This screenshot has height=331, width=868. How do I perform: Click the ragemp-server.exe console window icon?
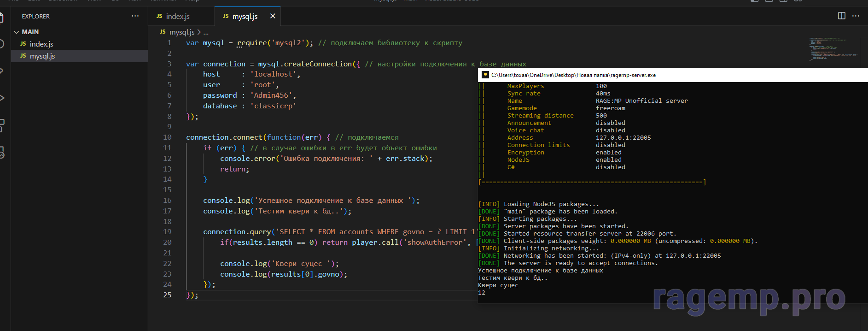pyautogui.click(x=485, y=75)
